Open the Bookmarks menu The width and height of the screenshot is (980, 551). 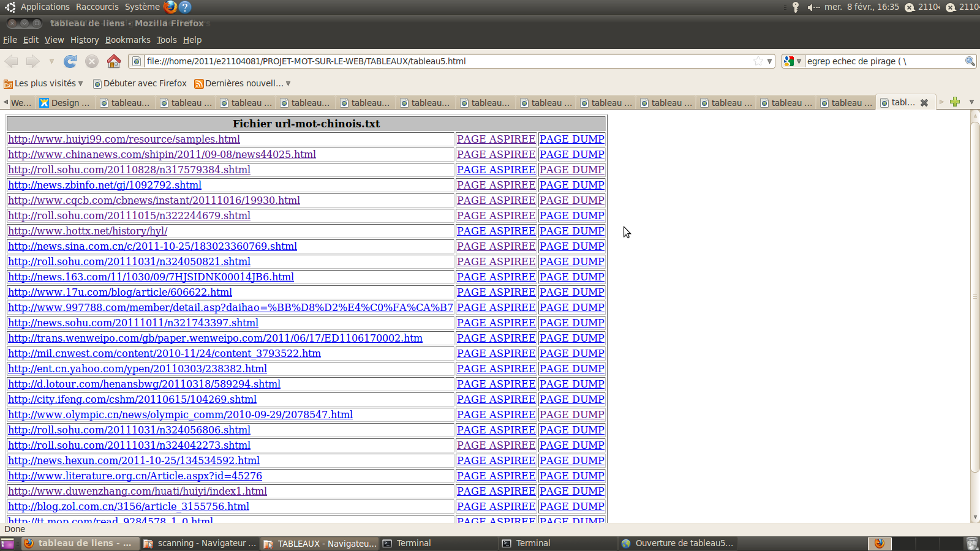point(127,40)
